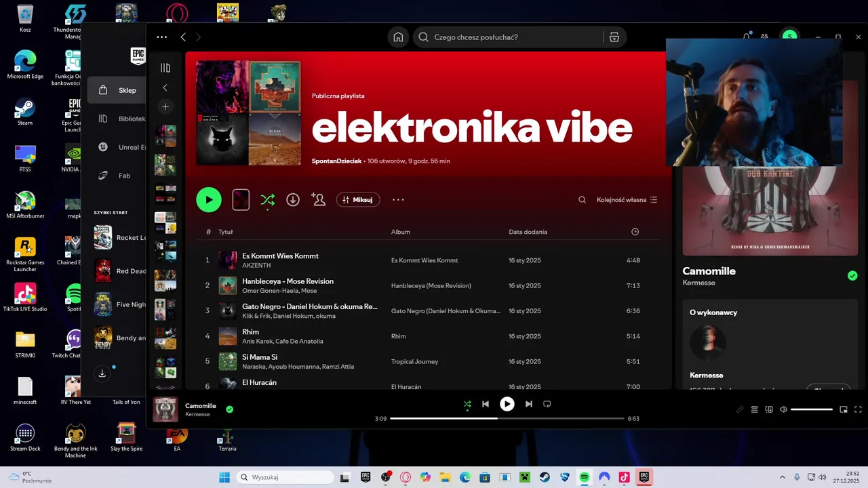Click Spotify icon in taskbar
Viewport: 868px width, 488px height.
click(x=585, y=477)
